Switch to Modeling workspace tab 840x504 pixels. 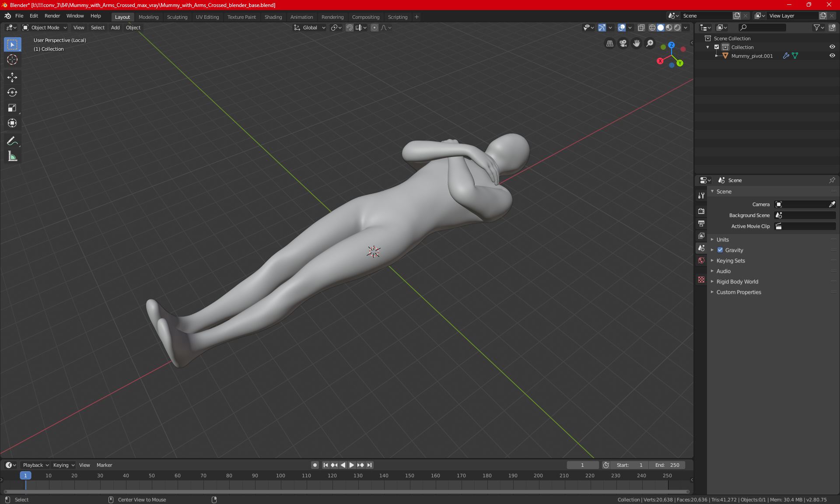click(x=148, y=17)
